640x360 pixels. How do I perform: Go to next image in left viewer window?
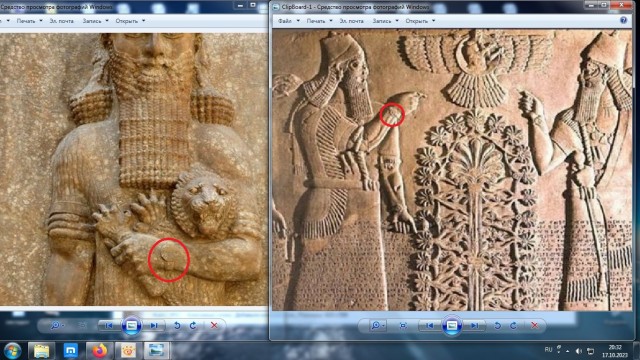[x=154, y=325]
